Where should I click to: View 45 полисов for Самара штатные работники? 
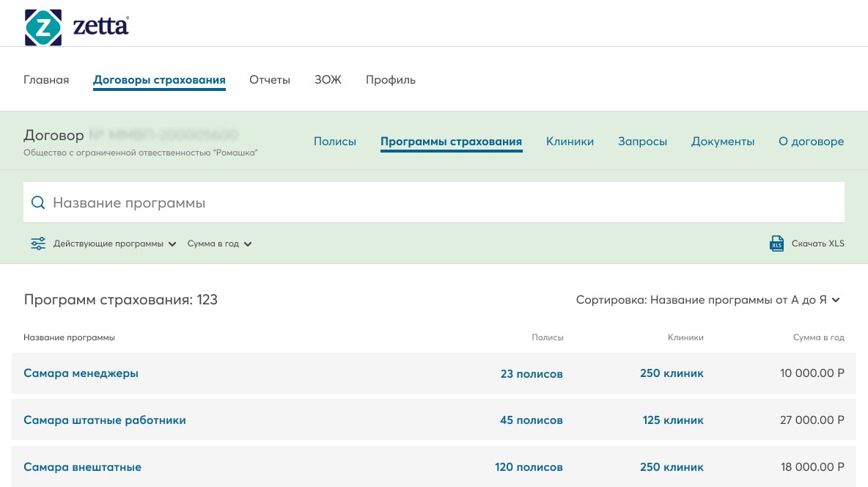coord(531,420)
